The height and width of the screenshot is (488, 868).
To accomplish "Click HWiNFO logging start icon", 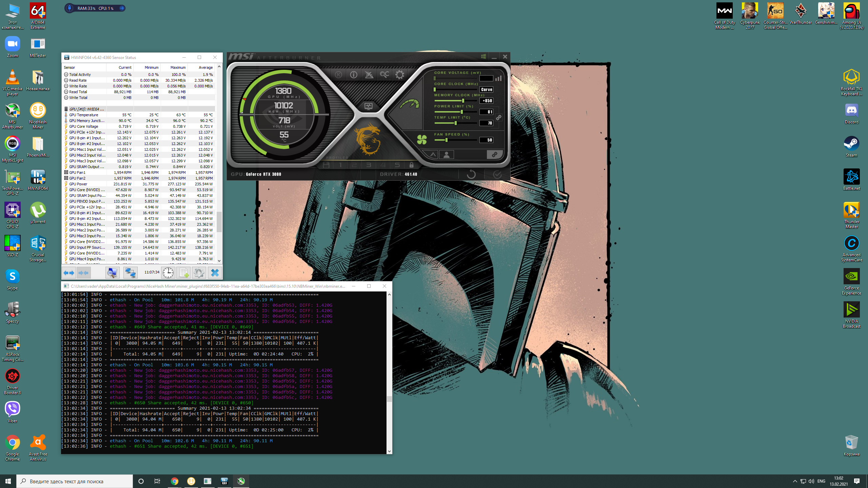I will point(183,273).
